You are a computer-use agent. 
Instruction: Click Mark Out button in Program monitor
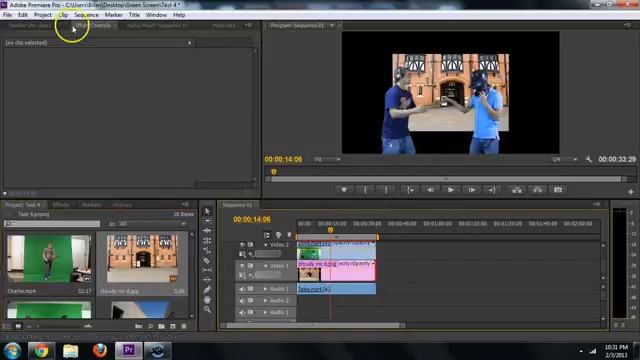click(386, 190)
